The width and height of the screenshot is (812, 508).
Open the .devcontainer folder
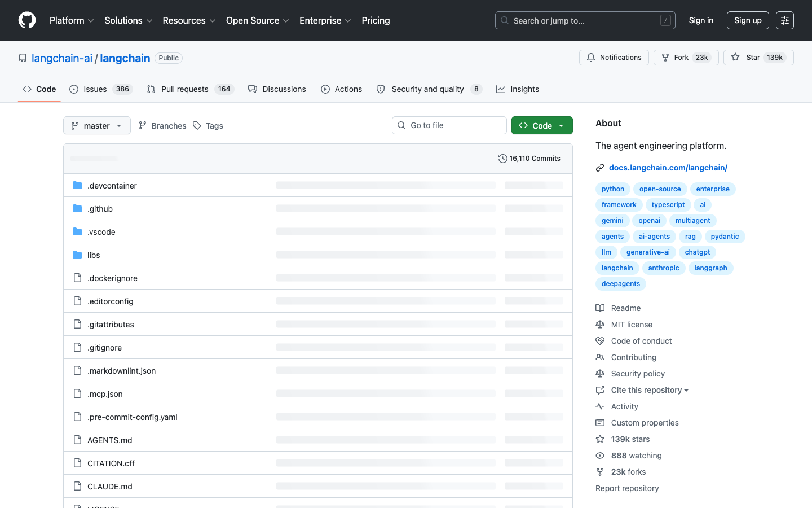click(112, 186)
